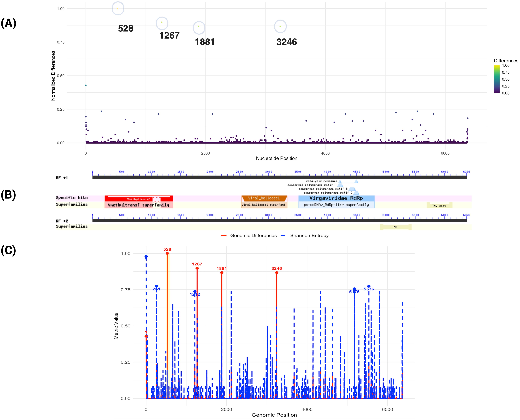Click the Differences color gradient legend bar
Viewport: 520px width, 420px height.
pyautogui.click(x=497, y=79)
